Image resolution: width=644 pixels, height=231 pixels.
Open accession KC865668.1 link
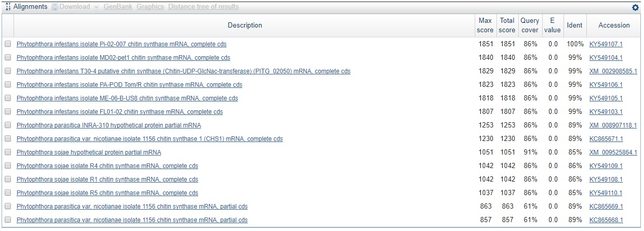click(606, 220)
